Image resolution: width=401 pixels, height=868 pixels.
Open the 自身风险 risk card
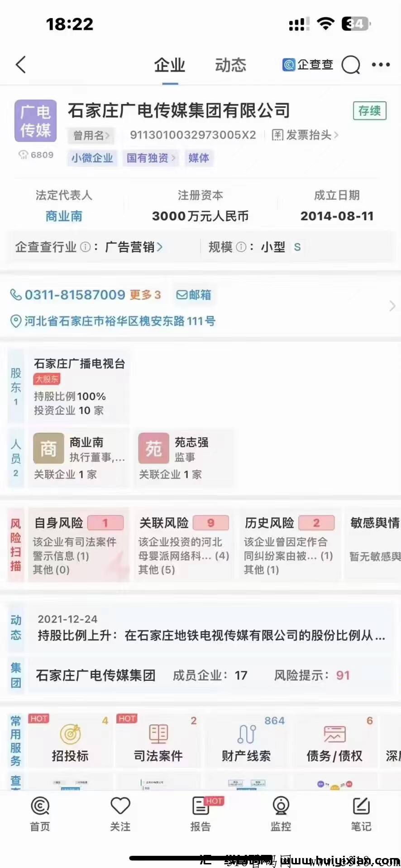click(79, 544)
